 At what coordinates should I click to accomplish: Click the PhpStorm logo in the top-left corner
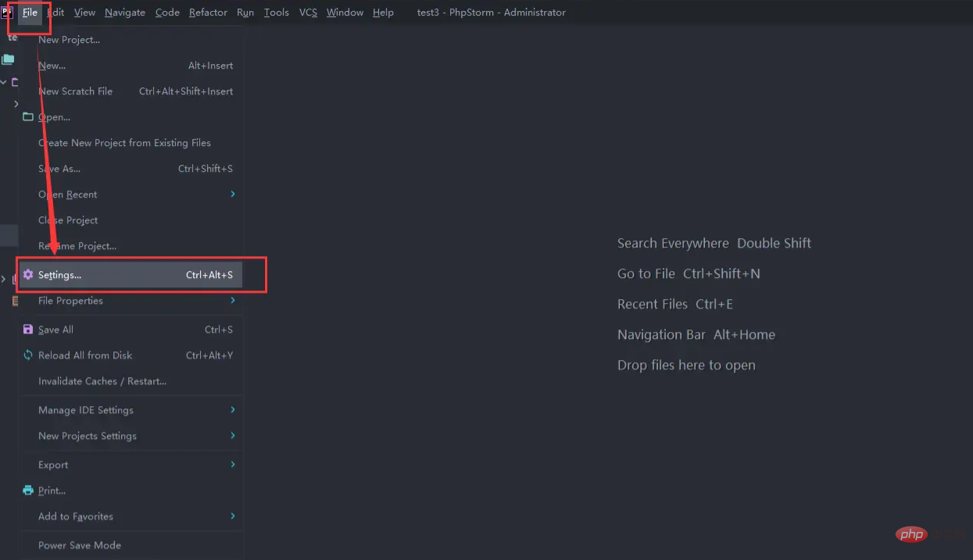(9, 12)
